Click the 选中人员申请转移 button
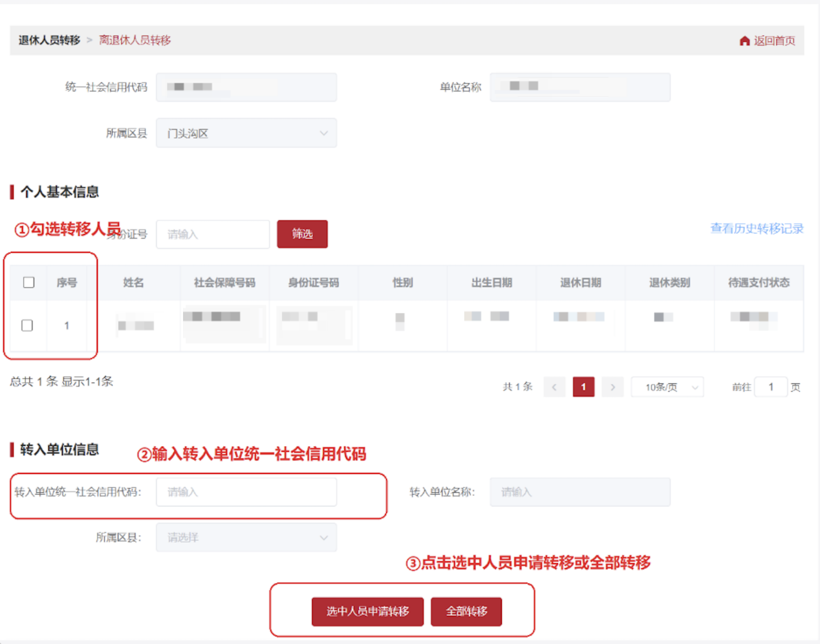 pyautogui.click(x=367, y=611)
